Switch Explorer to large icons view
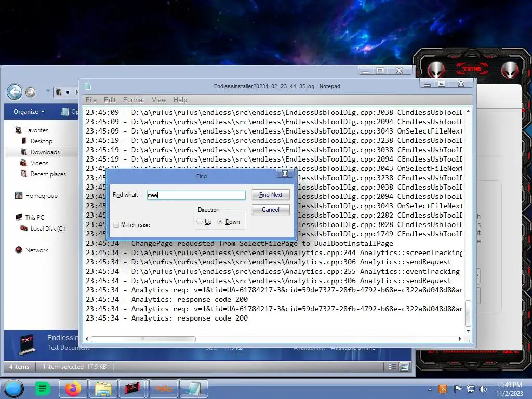Image resolution: width=532 pixels, height=399 pixels. point(404,366)
